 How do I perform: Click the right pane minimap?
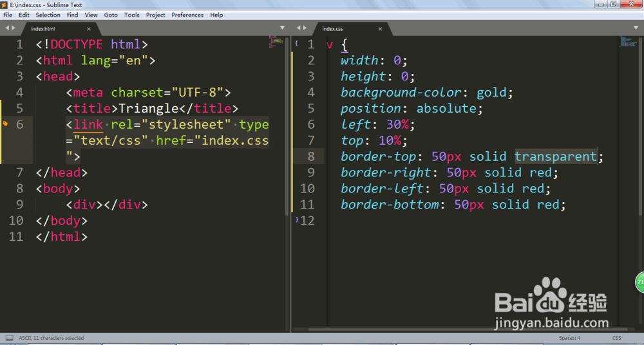coord(628,41)
